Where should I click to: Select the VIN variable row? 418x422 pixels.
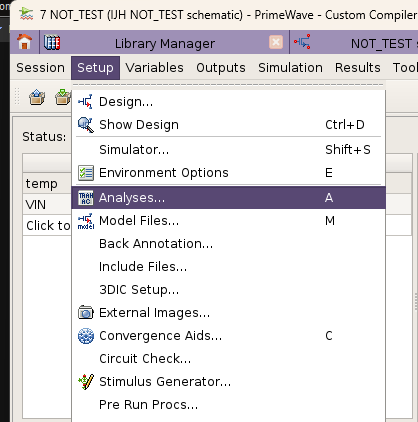47,204
